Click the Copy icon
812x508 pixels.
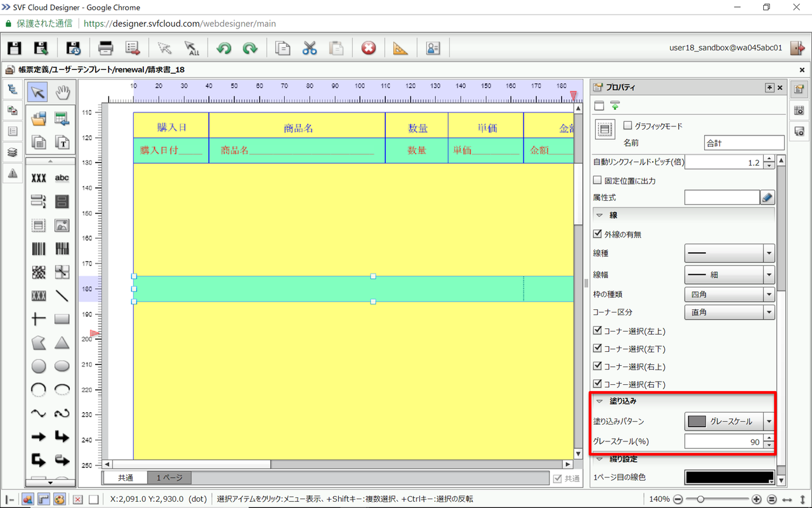click(x=282, y=48)
